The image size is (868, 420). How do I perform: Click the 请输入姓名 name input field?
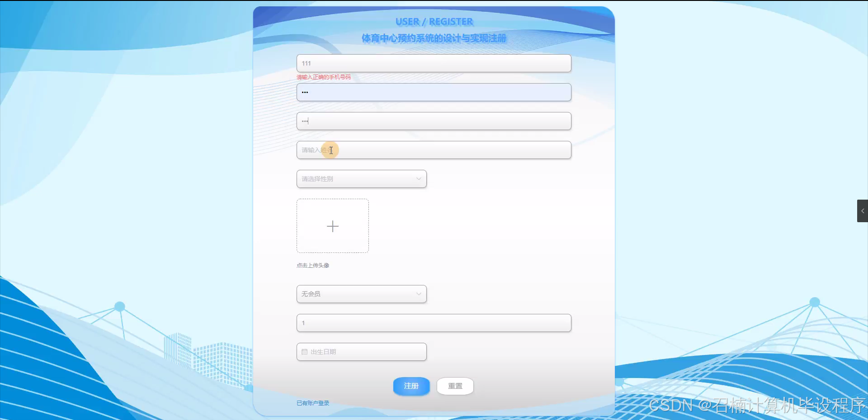(433, 150)
